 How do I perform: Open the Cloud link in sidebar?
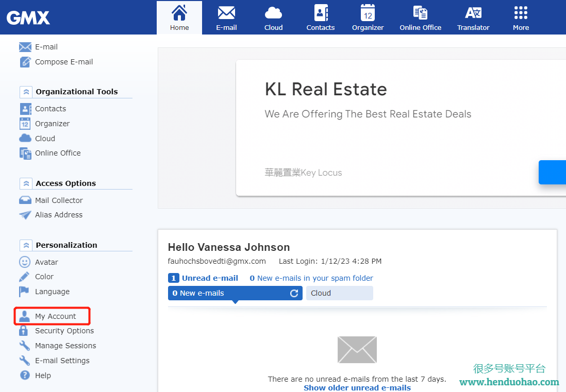(45, 139)
